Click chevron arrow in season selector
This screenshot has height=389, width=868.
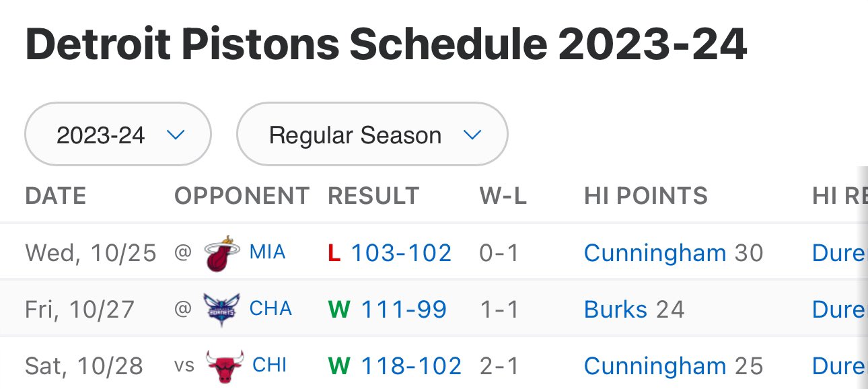176,135
